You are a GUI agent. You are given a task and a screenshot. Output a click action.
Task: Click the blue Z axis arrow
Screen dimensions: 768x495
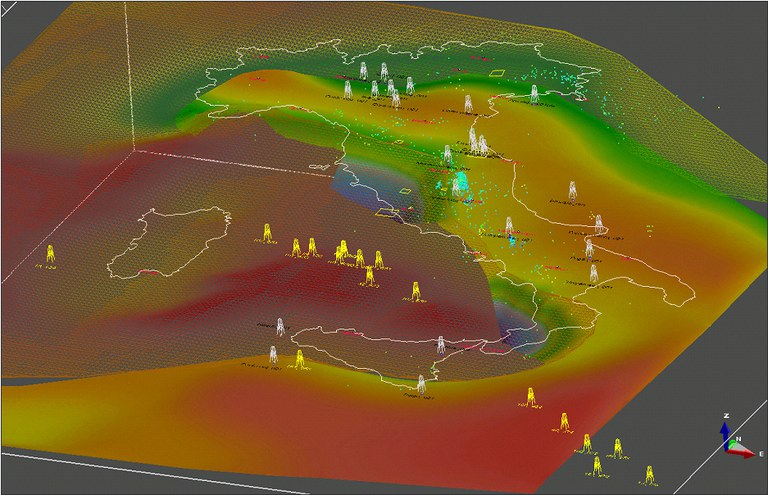pyautogui.click(x=725, y=428)
